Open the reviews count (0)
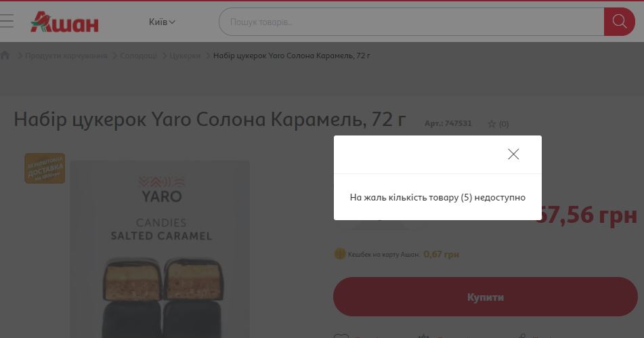This screenshot has width=644, height=338. (504, 124)
